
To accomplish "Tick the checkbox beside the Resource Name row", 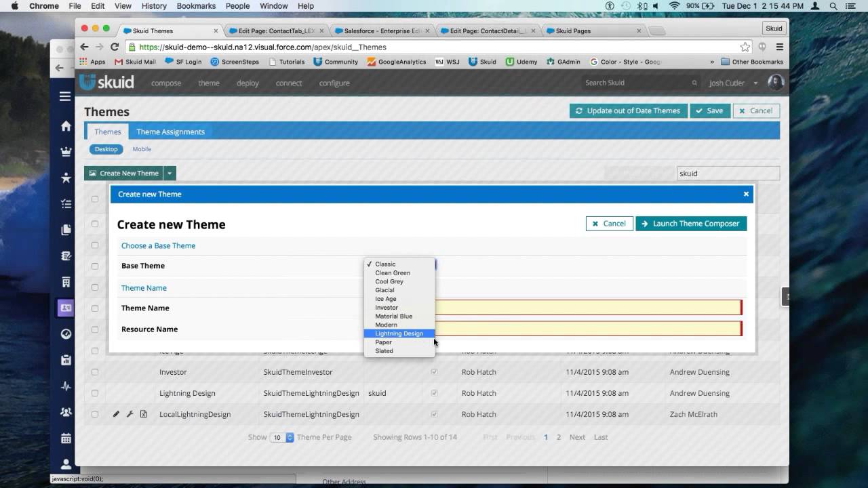I will [95, 329].
